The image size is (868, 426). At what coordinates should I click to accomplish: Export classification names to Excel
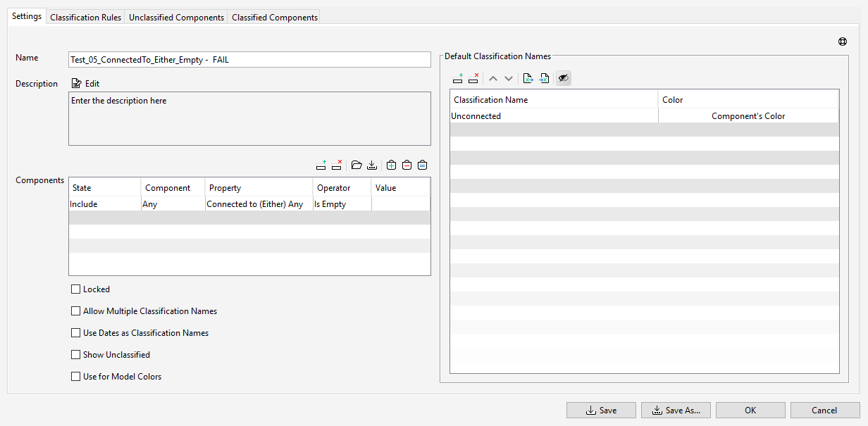(x=528, y=78)
